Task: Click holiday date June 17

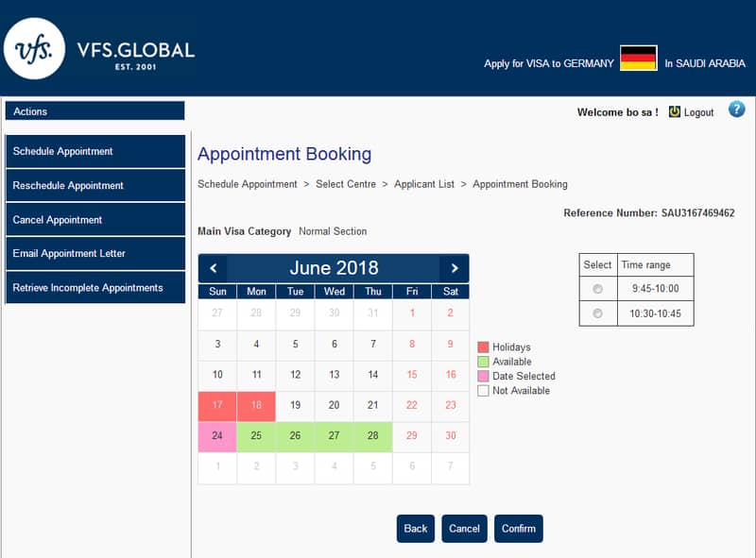Action: pyautogui.click(x=217, y=406)
